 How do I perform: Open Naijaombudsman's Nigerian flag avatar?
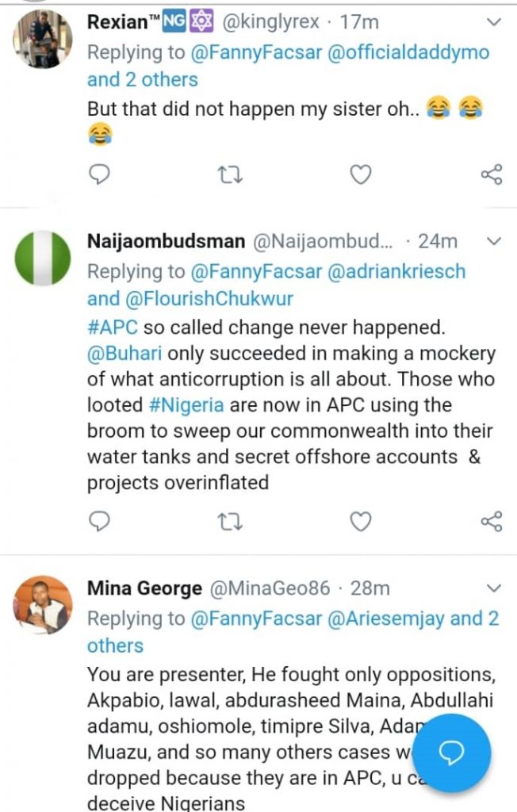44,258
